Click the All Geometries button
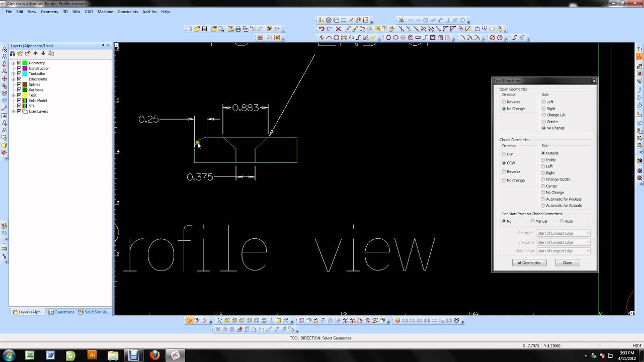Viewport: 644px width, 362px height. click(529, 263)
